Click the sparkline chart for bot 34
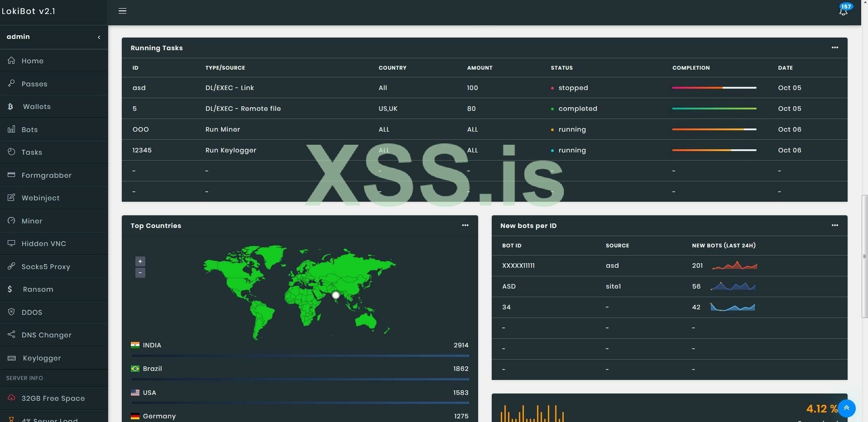868x422 pixels. tap(733, 307)
